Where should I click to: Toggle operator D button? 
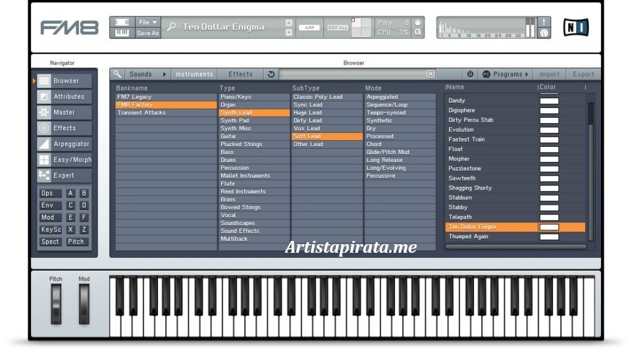tap(84, 205)
